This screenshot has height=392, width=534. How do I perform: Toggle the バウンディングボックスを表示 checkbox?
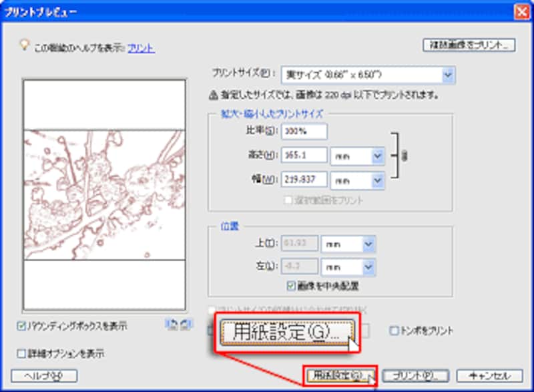[21, 327]
